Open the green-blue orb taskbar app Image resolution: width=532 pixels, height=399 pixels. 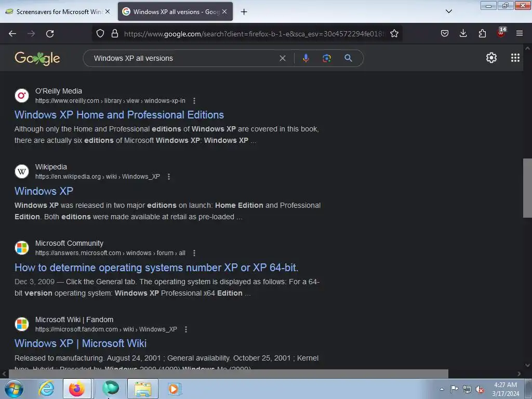pyautogui.click(x=111, y=389)
